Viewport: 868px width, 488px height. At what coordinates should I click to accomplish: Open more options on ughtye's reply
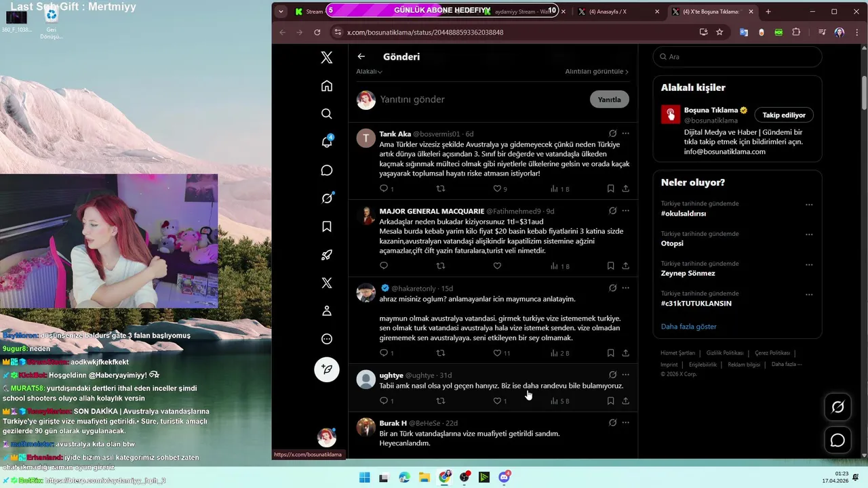pos(625,375)
